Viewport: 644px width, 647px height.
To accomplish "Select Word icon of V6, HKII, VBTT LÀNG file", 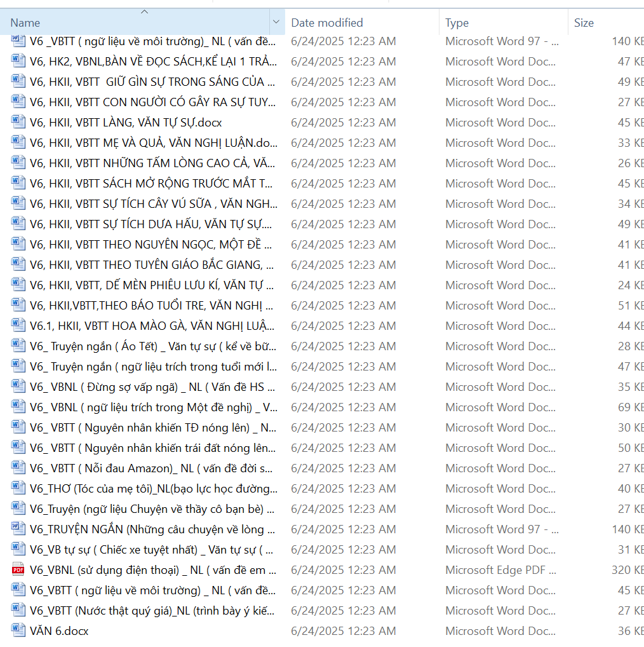I will [x=18, y=123].
